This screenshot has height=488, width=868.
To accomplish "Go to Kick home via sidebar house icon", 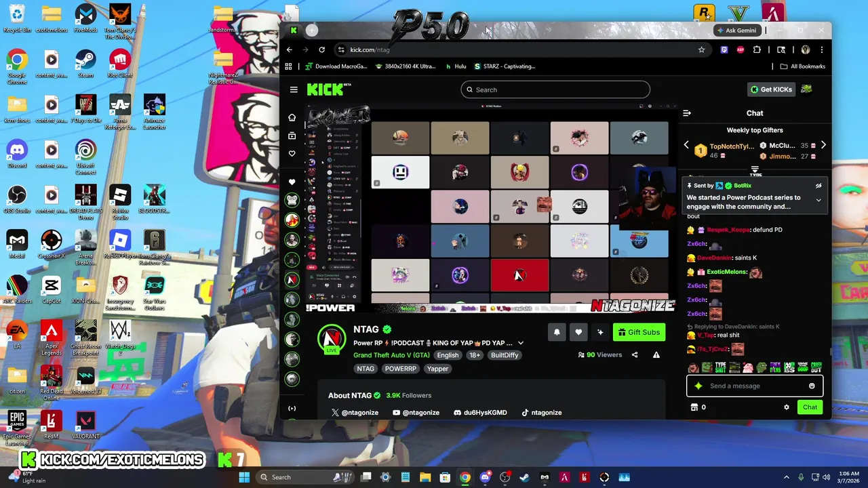I will 292,118.
